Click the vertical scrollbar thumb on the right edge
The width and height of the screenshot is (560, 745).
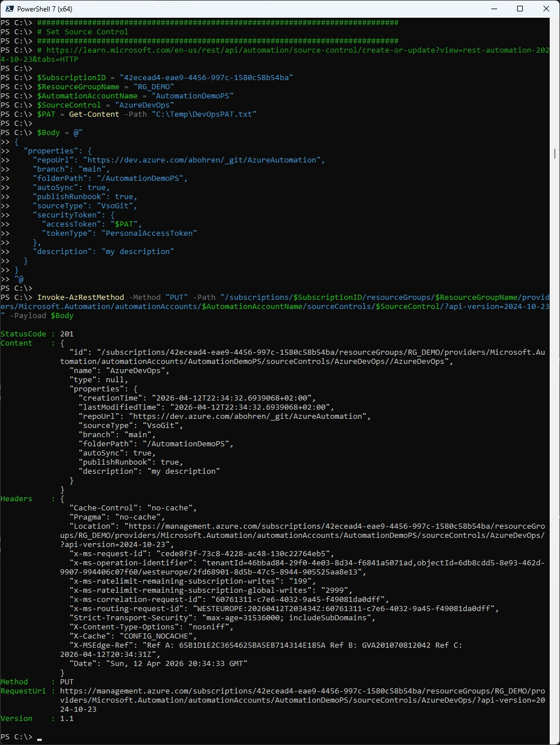tap(555, 153)
